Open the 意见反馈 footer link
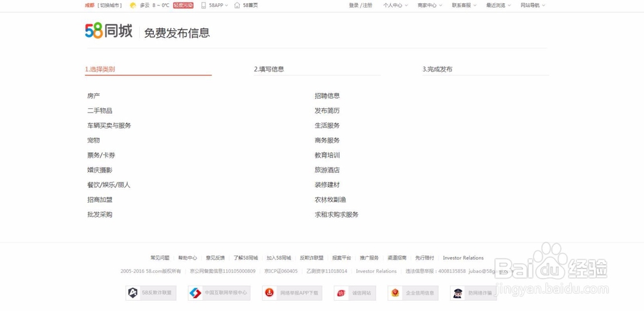Viewport: 644px width, 311px height. (215, 258)
